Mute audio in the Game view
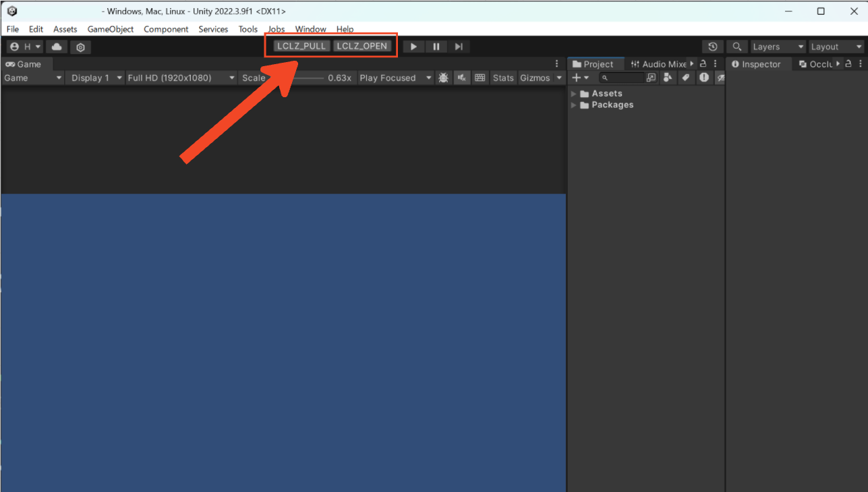 (462, 78)
